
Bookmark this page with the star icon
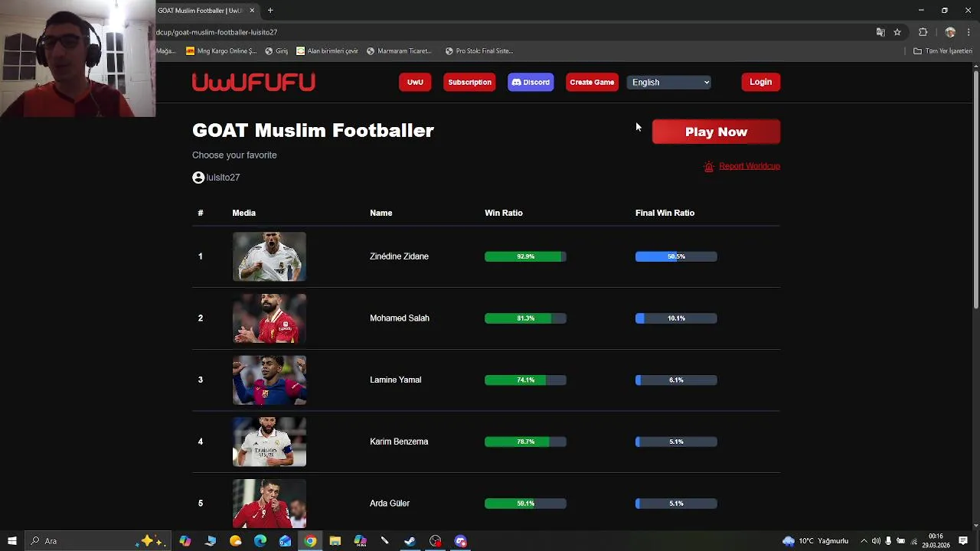897,32
